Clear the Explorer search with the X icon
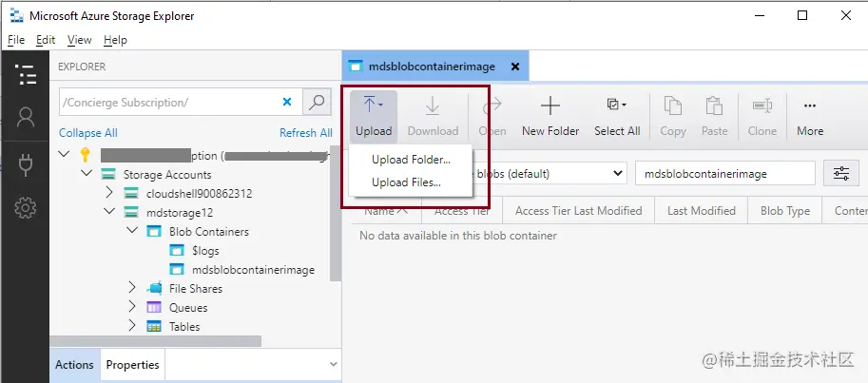Screen dimensions: 868x383 (287, 102)
